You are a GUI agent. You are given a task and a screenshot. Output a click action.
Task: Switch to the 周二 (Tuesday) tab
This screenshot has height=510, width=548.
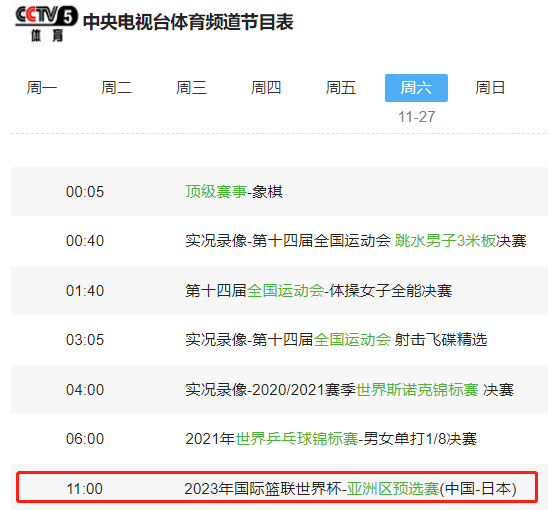(x=117, y=88)
